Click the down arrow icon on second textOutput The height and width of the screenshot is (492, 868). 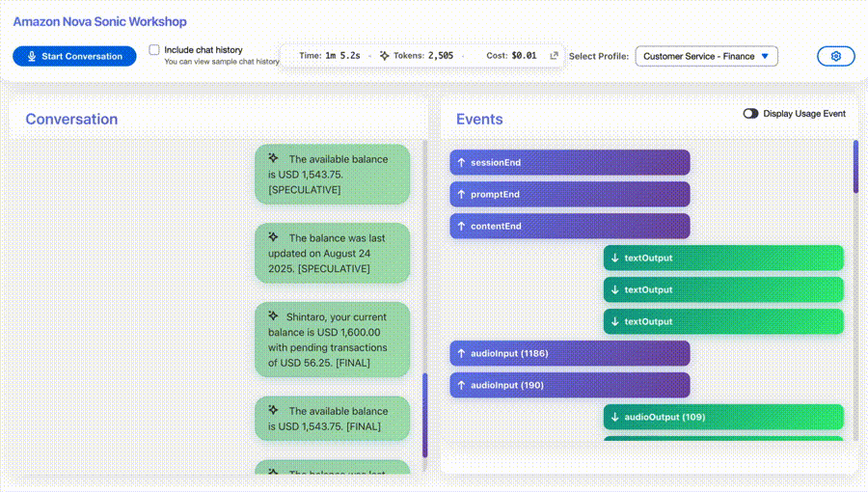(x=614, y=289)
